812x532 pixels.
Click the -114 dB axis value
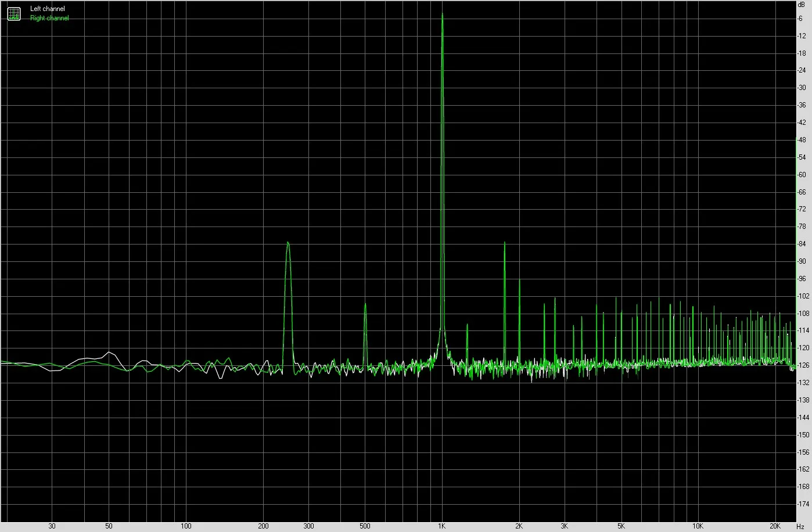tap(803, 330)
